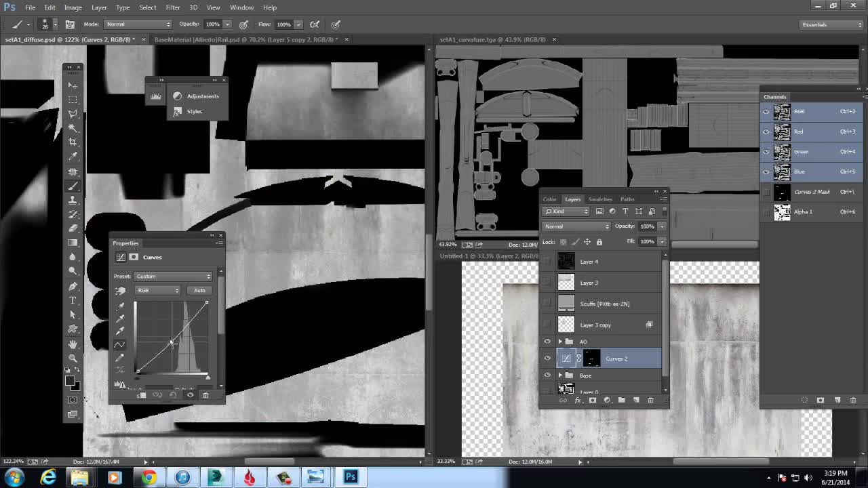Switch to the Paths tab
Image resolution: width=868 pixels, height=488 pixels.
coord(627,199)
